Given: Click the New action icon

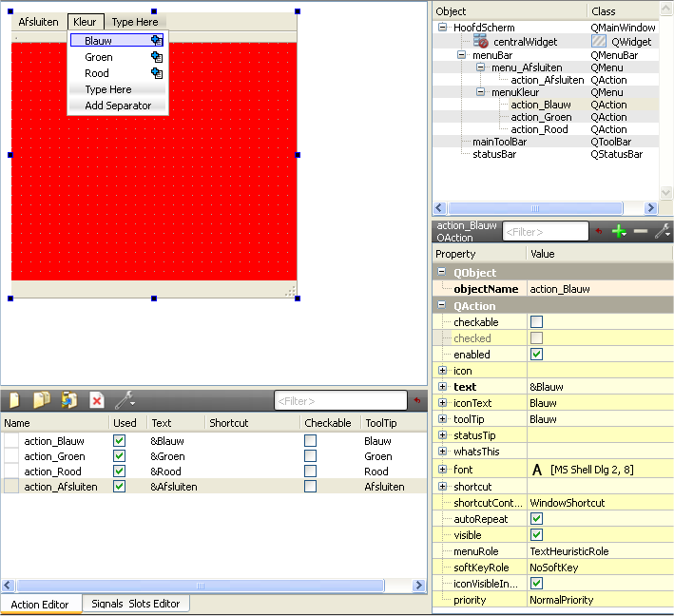Looking at the screenshot, I should click(x=15, y=400).
